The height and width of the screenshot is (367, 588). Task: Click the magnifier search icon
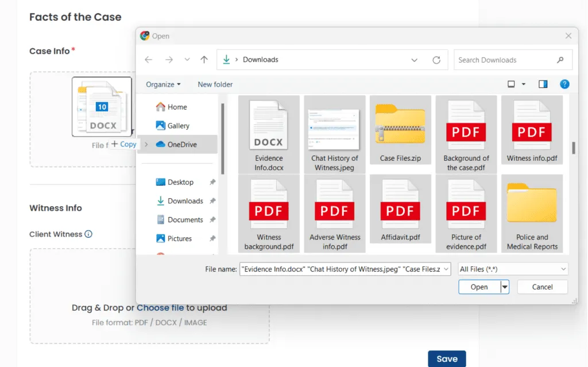pyautogui.click(x=560, y=60)
